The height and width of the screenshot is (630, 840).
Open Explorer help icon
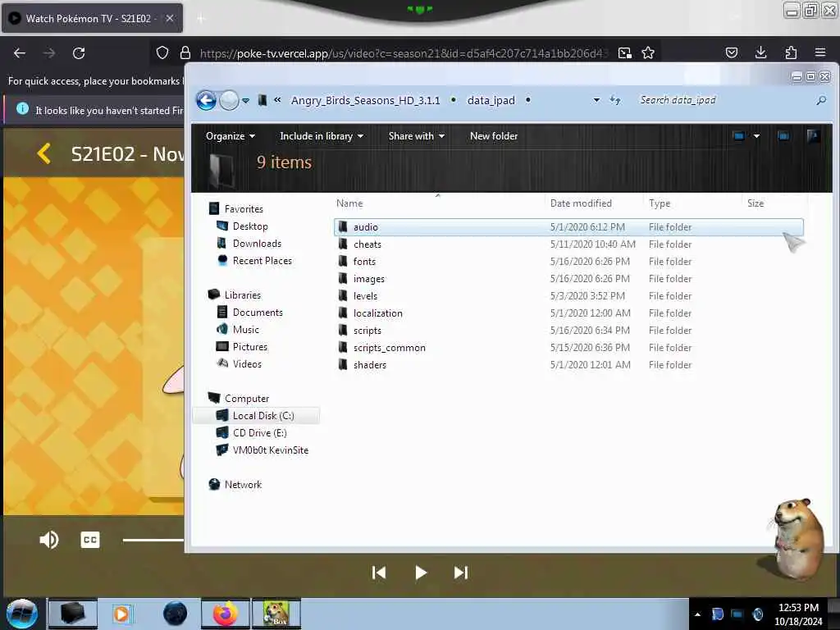[x=813, y=136]
